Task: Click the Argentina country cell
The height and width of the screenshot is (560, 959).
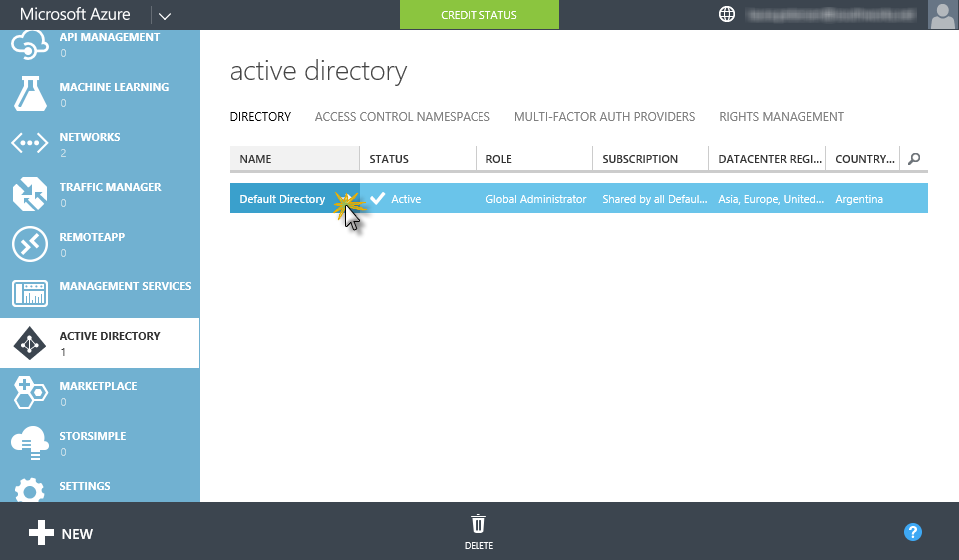Action: (x=859, y=199)
